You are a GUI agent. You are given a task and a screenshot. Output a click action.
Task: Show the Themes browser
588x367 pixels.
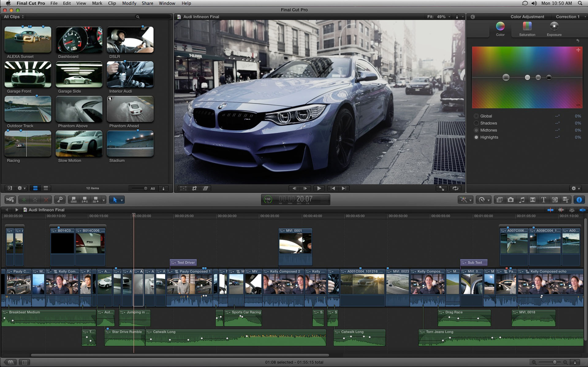(x=566, y=200)
